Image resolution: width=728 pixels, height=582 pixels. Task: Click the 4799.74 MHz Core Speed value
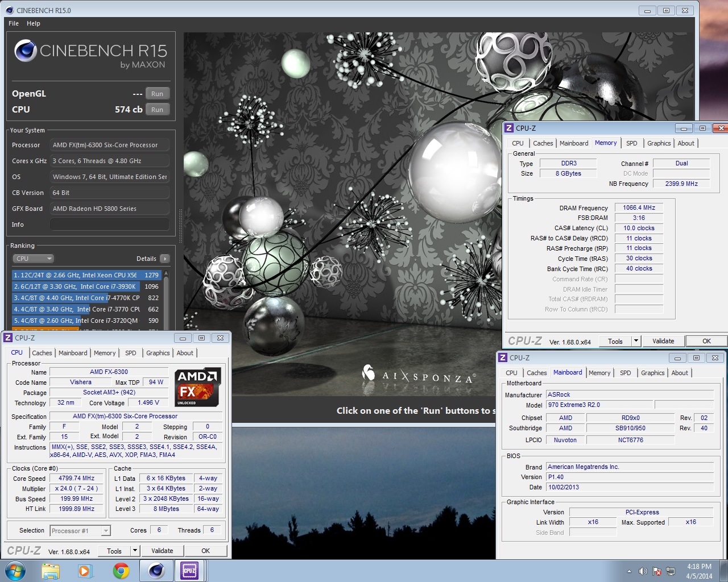[76, 479]
